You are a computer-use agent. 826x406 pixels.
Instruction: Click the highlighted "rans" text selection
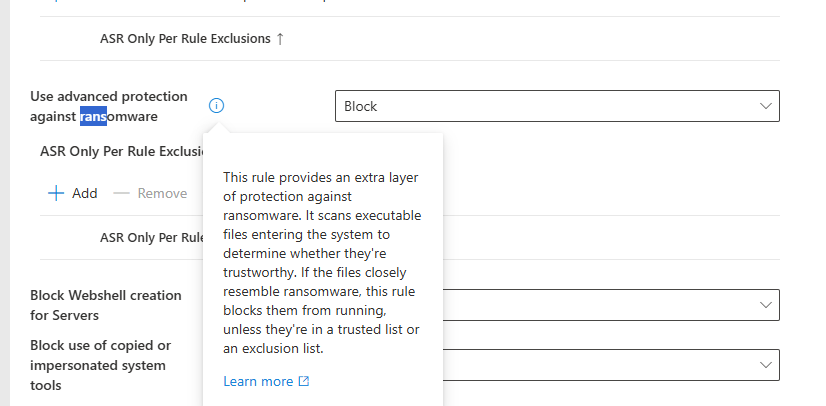point(93,116)
